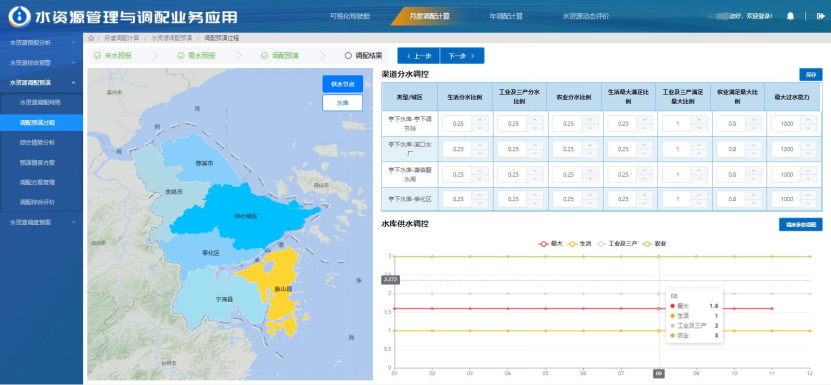Click the 水库 map filter button

pos(342,103)
